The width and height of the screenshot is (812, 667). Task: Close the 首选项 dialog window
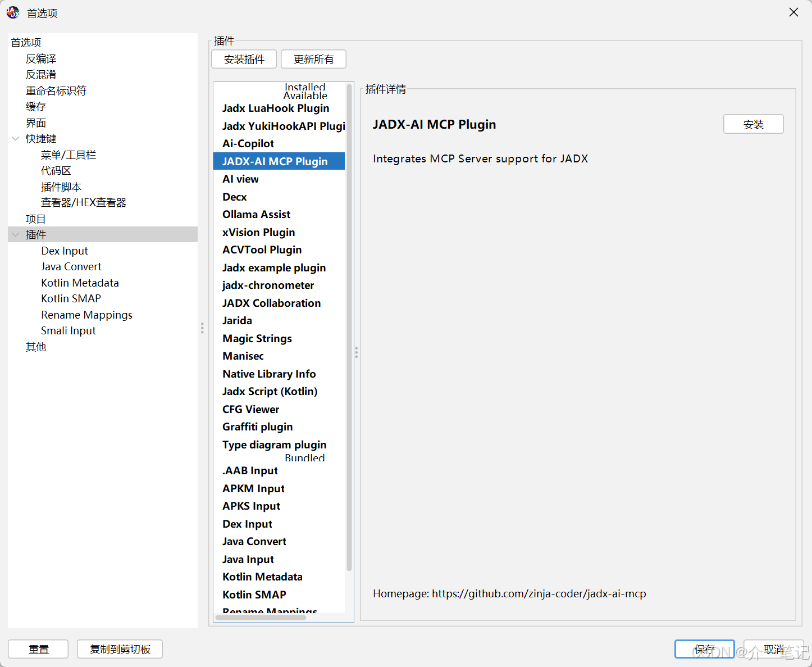click(x=793, y=12)
